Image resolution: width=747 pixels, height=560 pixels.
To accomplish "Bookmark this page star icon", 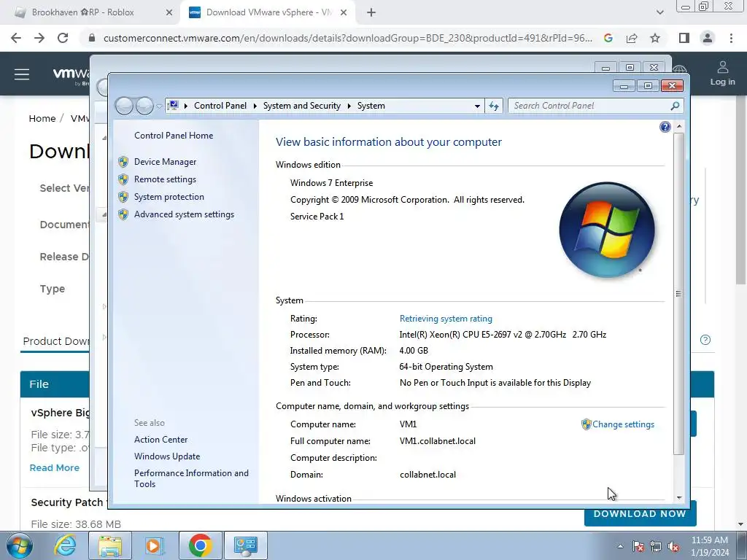I will (x=655, y=38).
